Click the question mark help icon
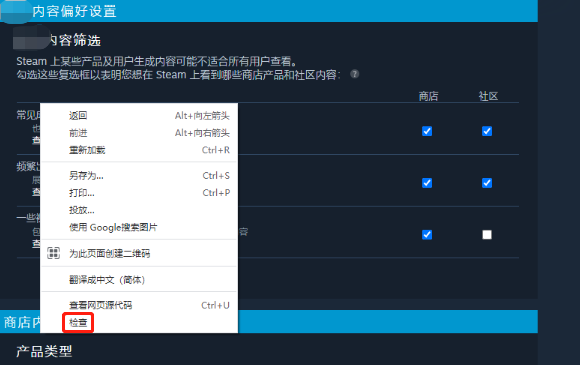 click(x=354, y=74)
